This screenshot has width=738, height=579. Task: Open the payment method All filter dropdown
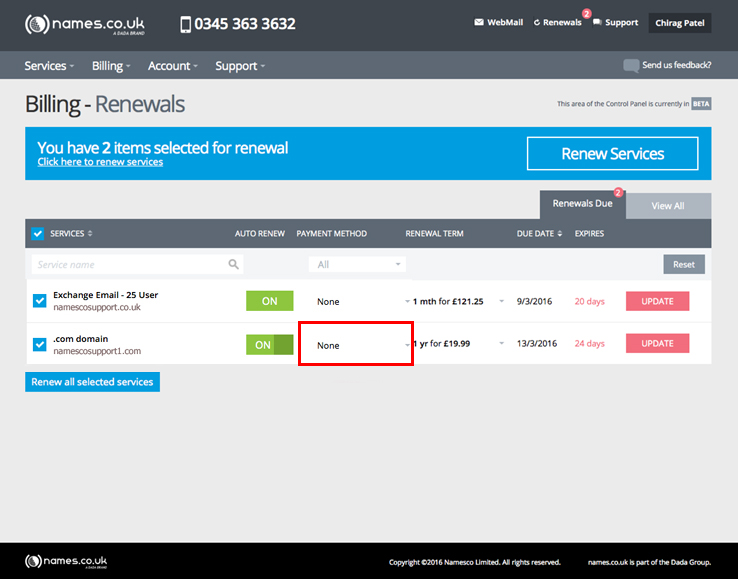[356, 265]
